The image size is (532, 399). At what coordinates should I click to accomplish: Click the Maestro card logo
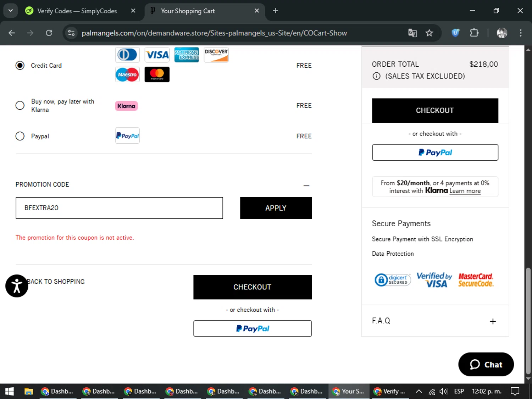[x=127, y=74]
